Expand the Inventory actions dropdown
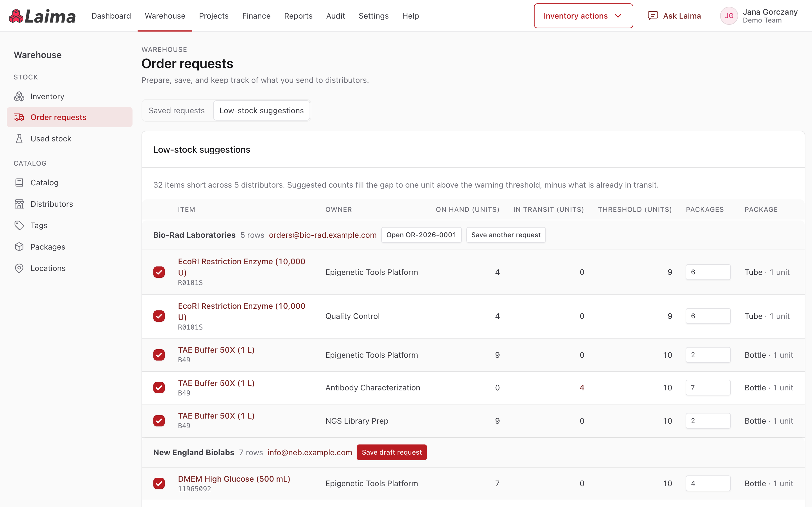 click(583, 16)
